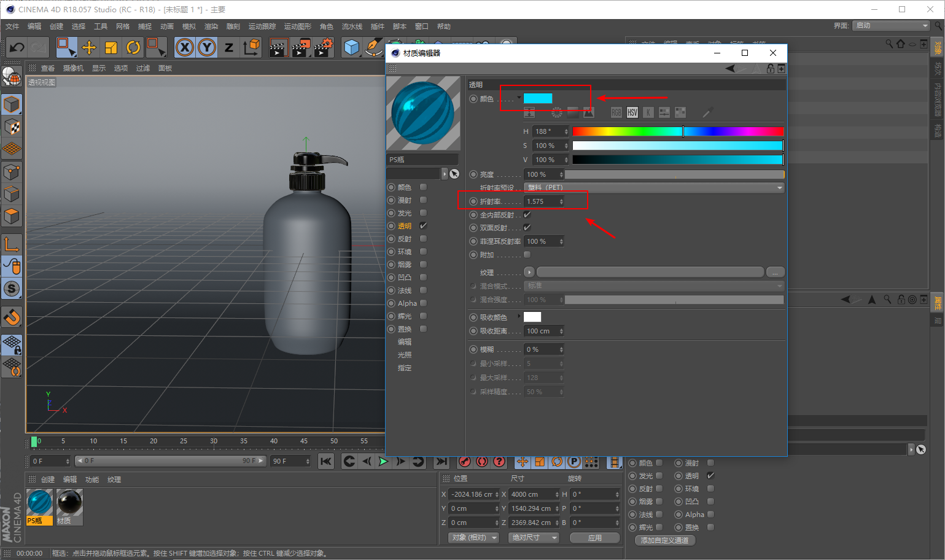Select the Rotate tool

click(133, 47)
